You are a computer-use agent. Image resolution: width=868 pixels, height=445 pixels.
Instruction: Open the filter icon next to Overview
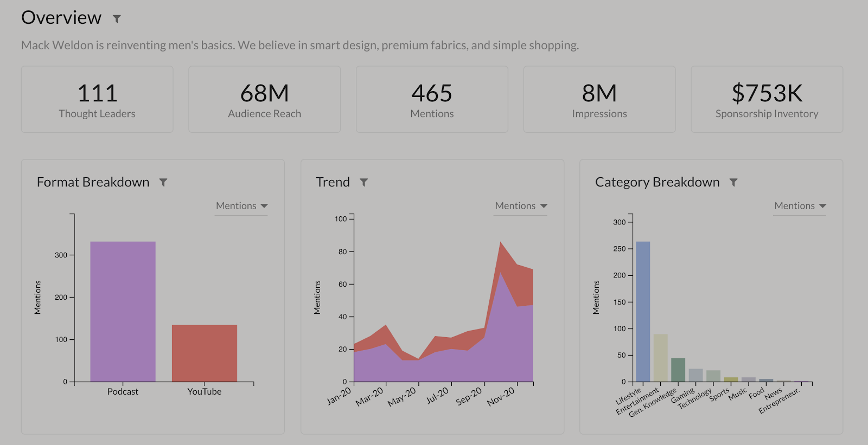coord(117,19)
